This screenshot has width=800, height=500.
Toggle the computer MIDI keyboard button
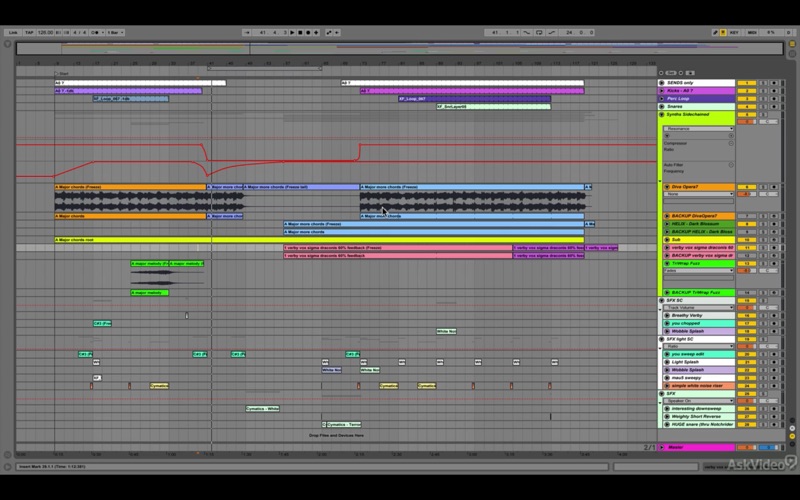coord(723,33)
